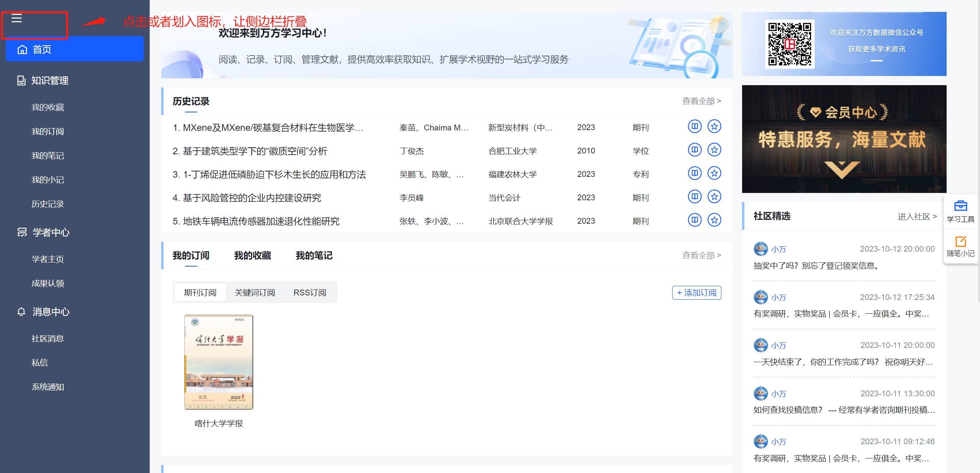This screenshot has width=980, height=473.
Task: Star the 基于风险管控的企业内控建设研究 entry
Action: pyautogui.click(x=714, y=197)
